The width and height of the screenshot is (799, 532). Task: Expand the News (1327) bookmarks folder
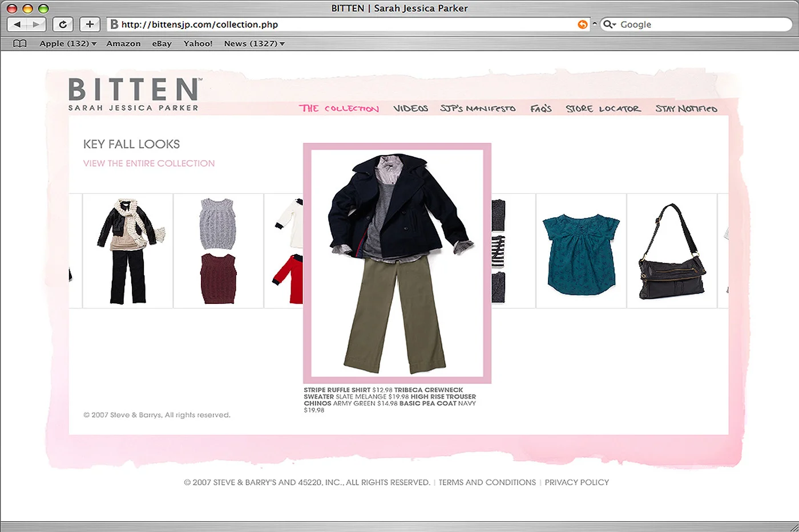[x=254, y=43]
